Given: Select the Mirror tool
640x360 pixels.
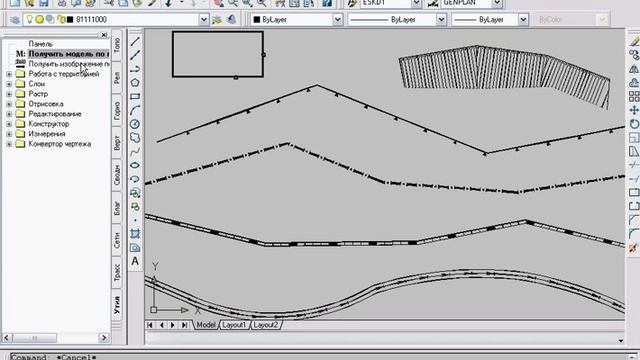Looking at the screenshot, I should 634,69.
